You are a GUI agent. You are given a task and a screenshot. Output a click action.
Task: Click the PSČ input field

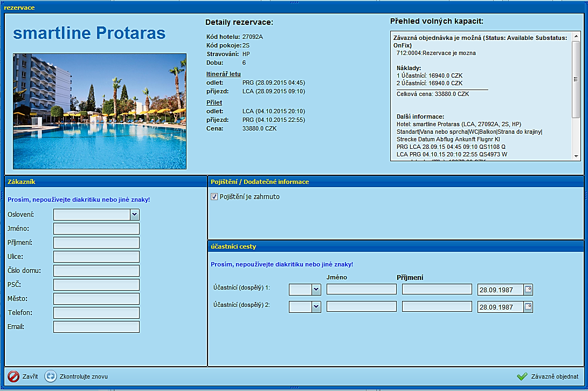[96, 285]
